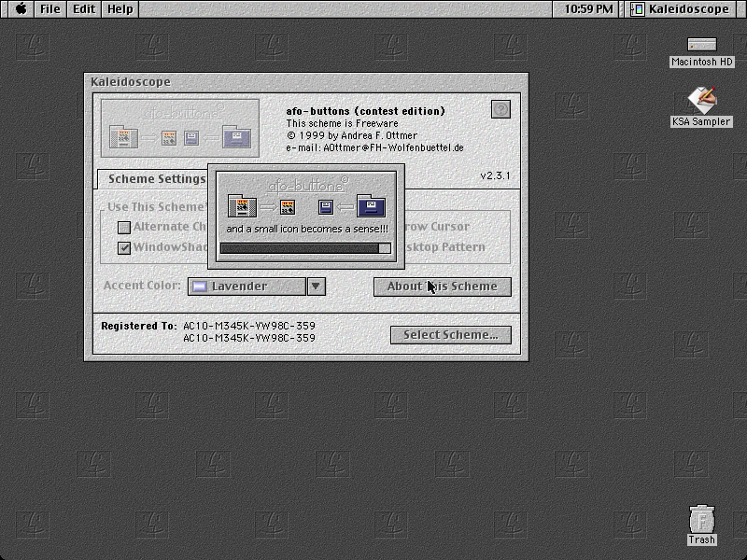Click the scheme title afo-buttons (contest edition)
747x560 pixels.
(x=365, y=111)
